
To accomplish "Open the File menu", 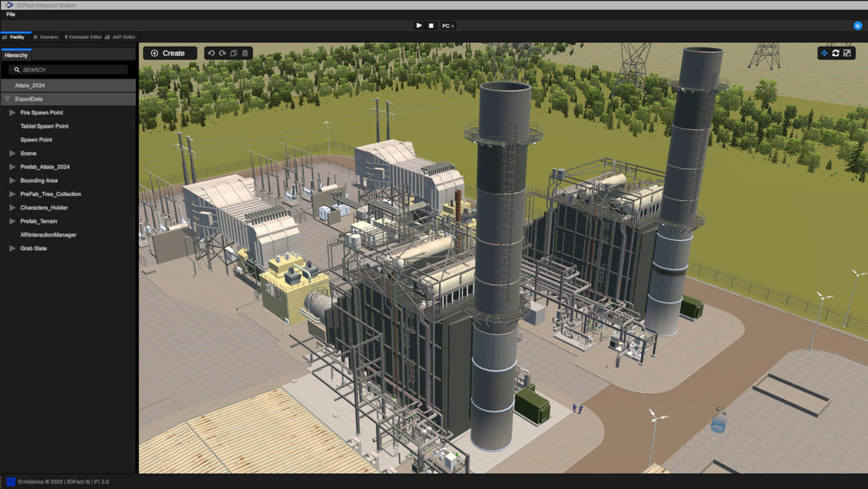I will [x=11, y=14].
